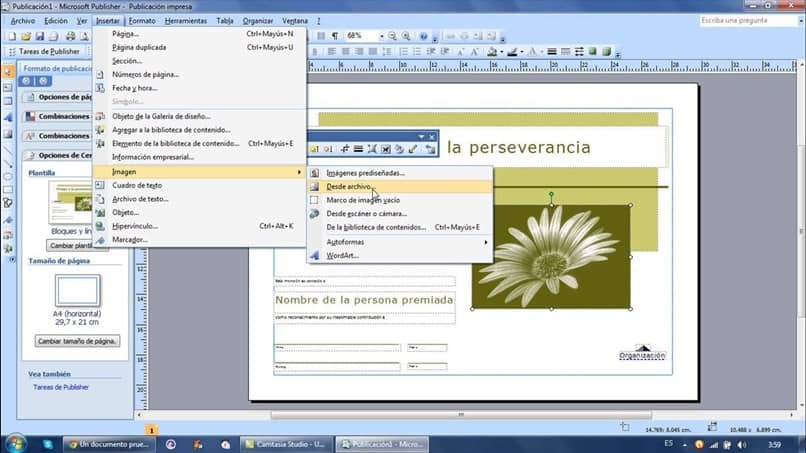806x453 pixels.
Task: Choose Marco de imagen vacío entry
Action: point(400,200)
